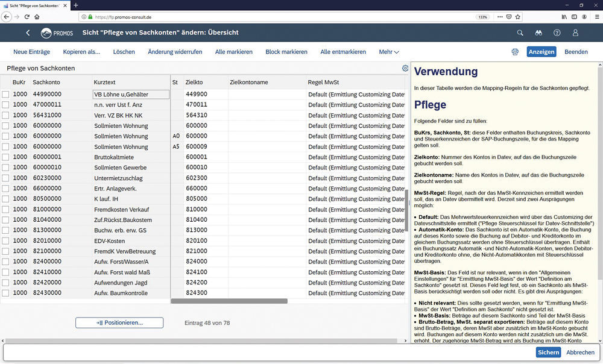The height and width of the screenshot is (364, 603).
Task: Click the table's horizontal scrollbar
Action: (229, 301)
